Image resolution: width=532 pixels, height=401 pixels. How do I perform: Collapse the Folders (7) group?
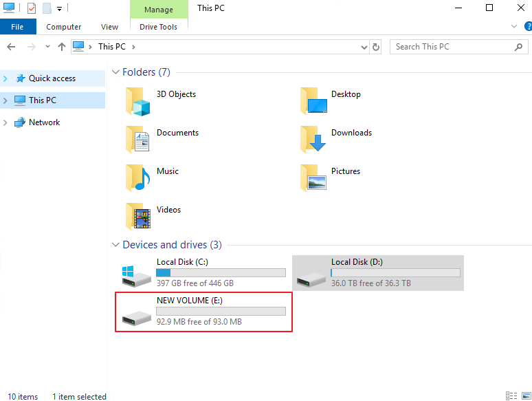tap(115, 72)
